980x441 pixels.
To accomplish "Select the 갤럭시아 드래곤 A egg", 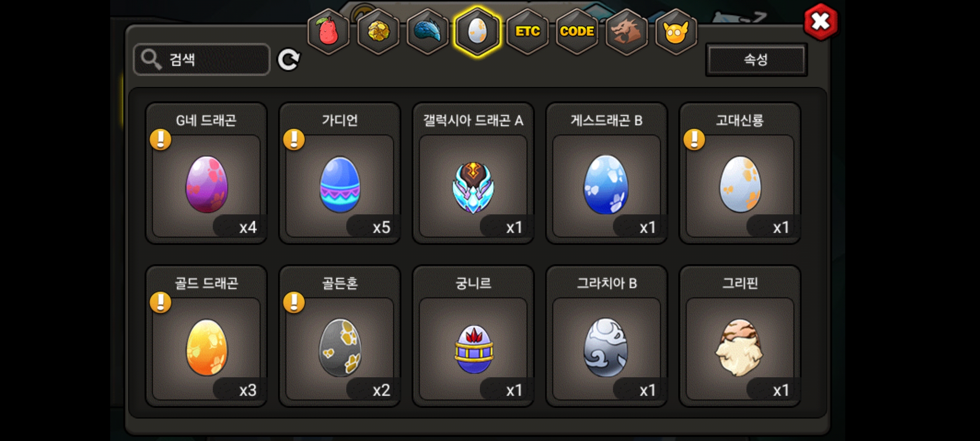I will pyautogui.click(x=473, y=174).
